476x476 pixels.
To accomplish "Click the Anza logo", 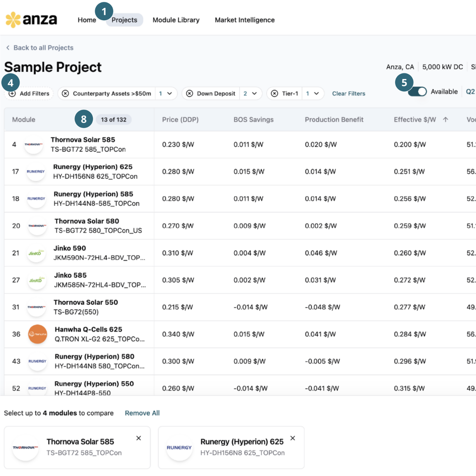I will tap(31, 20).
